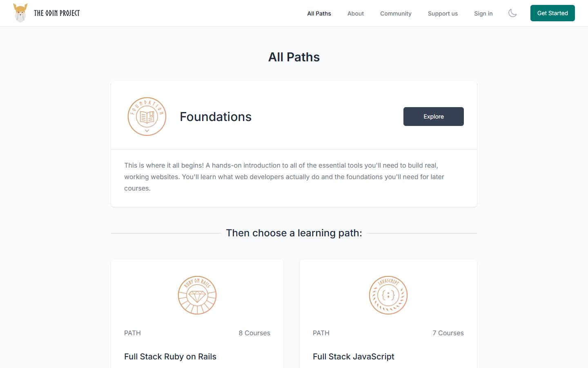The width and height of the screenshot is (588, 368).
Task: Go to the Community page
Action: click(x=396, y=13)
